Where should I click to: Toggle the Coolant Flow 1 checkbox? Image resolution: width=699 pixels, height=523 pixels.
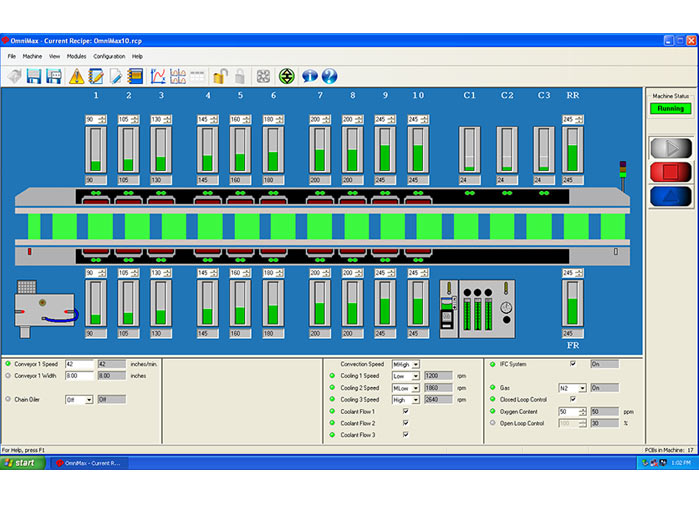[x=405, y=411]
